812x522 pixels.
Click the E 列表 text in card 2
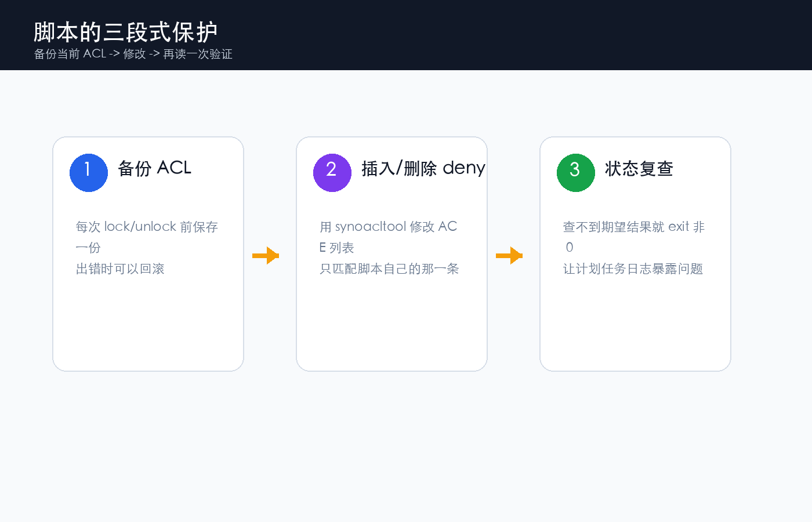point(336,248)
